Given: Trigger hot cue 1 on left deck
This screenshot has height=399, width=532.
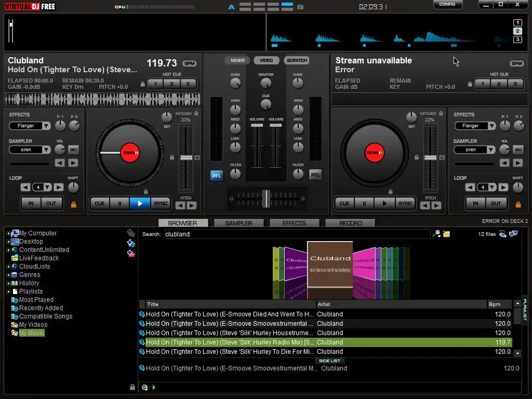Looking at the screenshot, I should (x=155, y=84).
